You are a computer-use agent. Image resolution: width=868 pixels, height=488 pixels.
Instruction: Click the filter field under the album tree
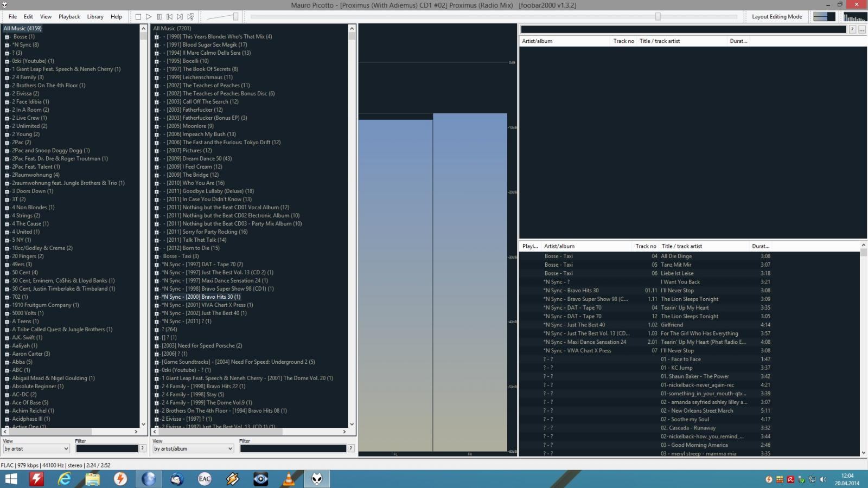click(x=293, y=448)
